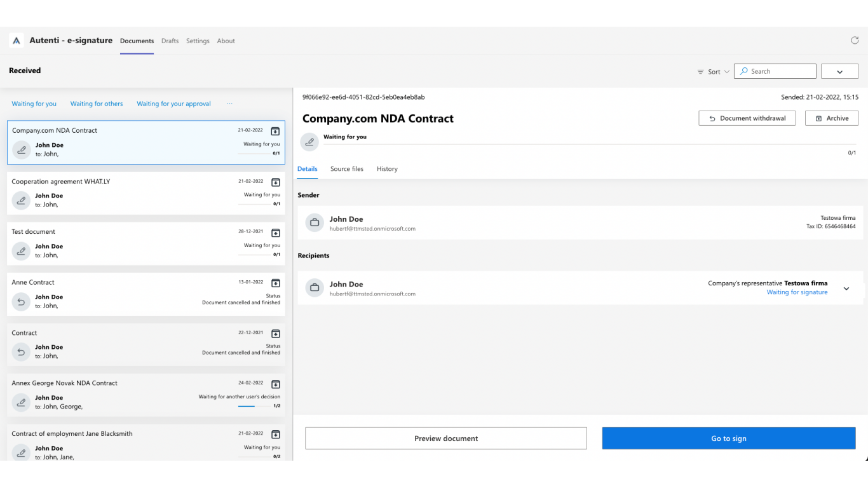Archive icon on Test document card

coord(275,233)
